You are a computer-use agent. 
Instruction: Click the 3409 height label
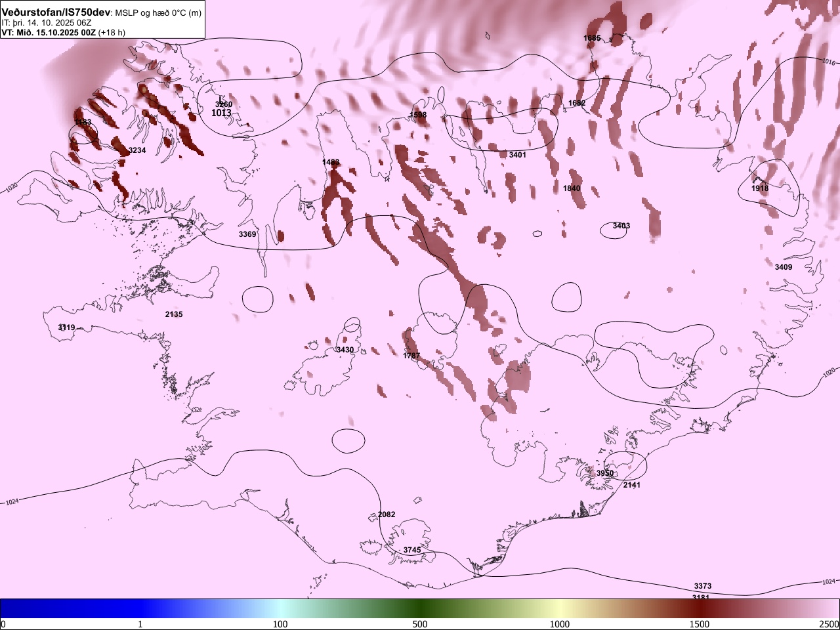[784, 267]
